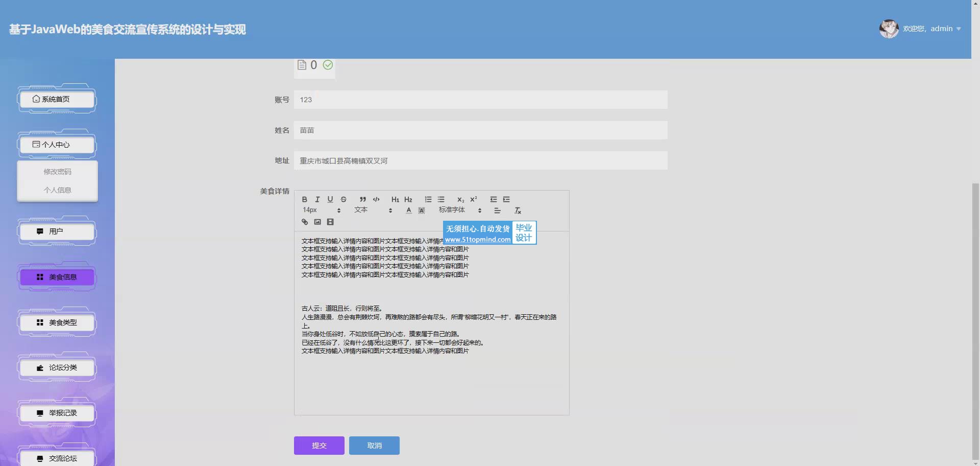
Task: Expand the admin user menu arrow
Action: (959, 29)
